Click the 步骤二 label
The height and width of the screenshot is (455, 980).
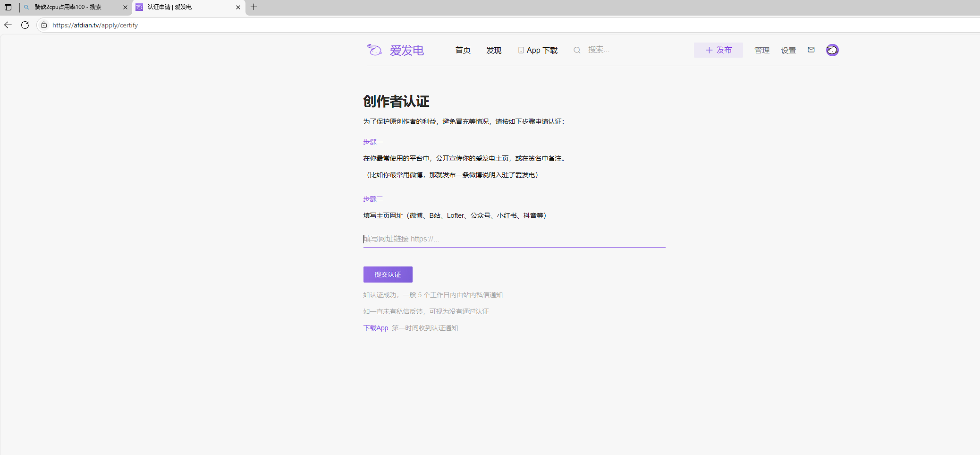pos(373,199)
